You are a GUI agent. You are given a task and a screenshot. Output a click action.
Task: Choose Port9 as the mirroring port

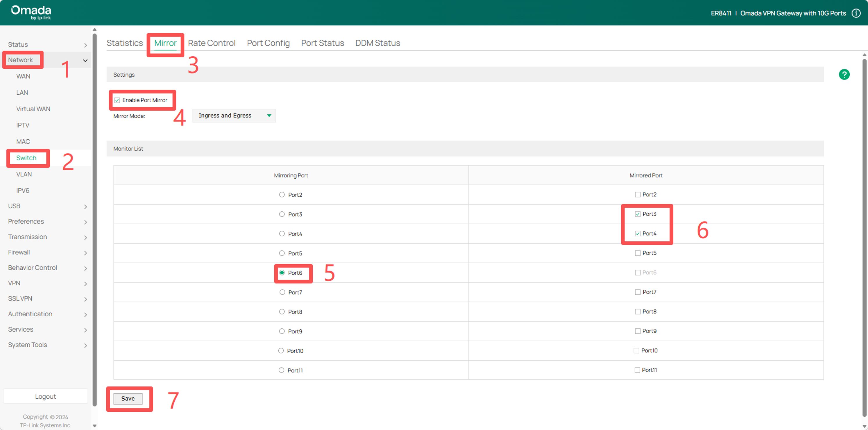tap(282, 331)
